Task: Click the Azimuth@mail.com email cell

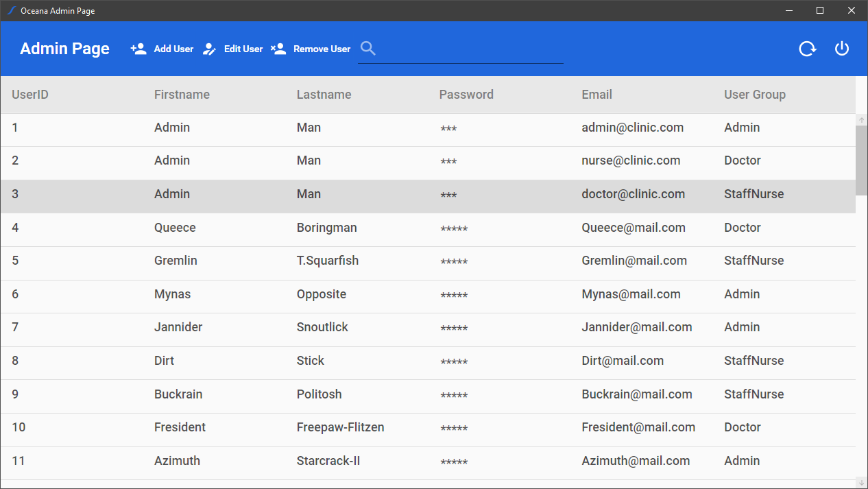Action: pyautogui.click(x=636, y=461)
